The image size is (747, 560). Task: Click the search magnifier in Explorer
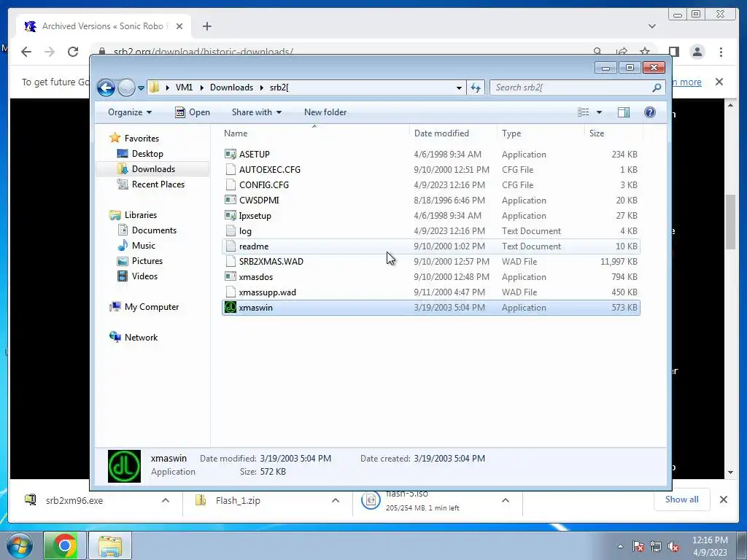coord(657,87)
